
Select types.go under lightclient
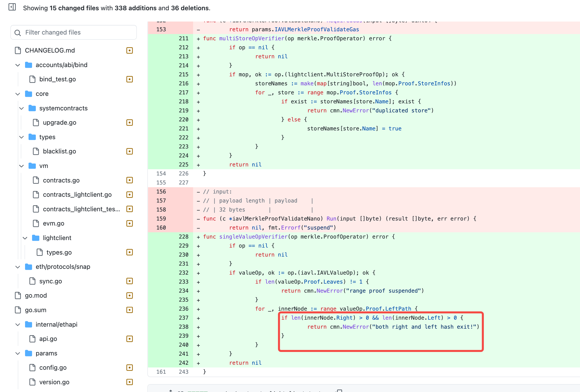pyautogui.click(x=59, y=252)
